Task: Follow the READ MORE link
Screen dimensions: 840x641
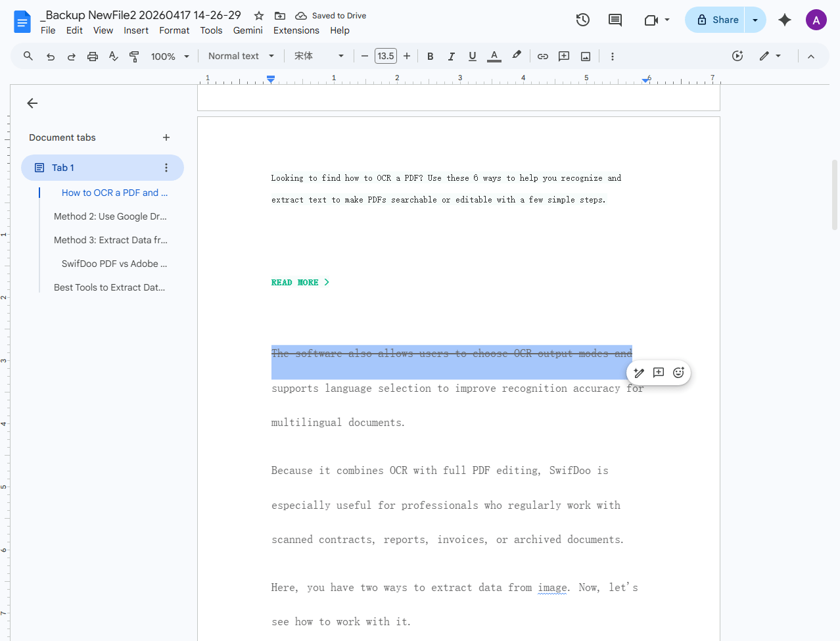Action: tap(300, 283)
